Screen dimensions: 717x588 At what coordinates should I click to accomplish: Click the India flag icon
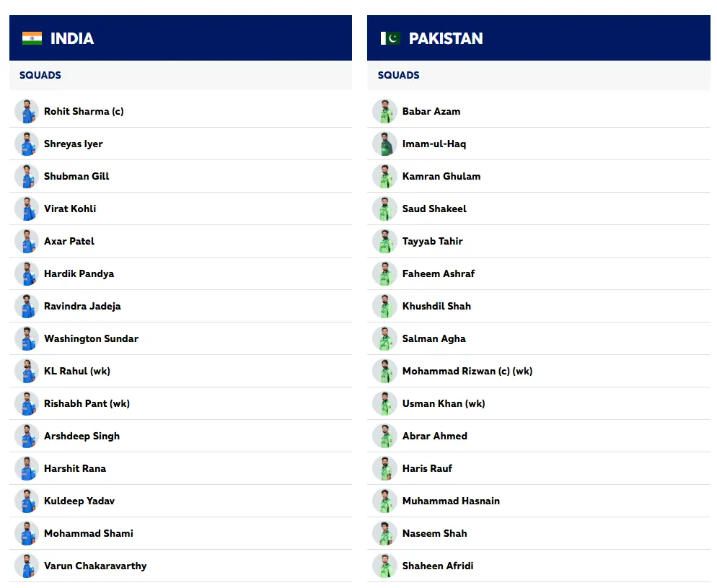click(x=32, y=38)
